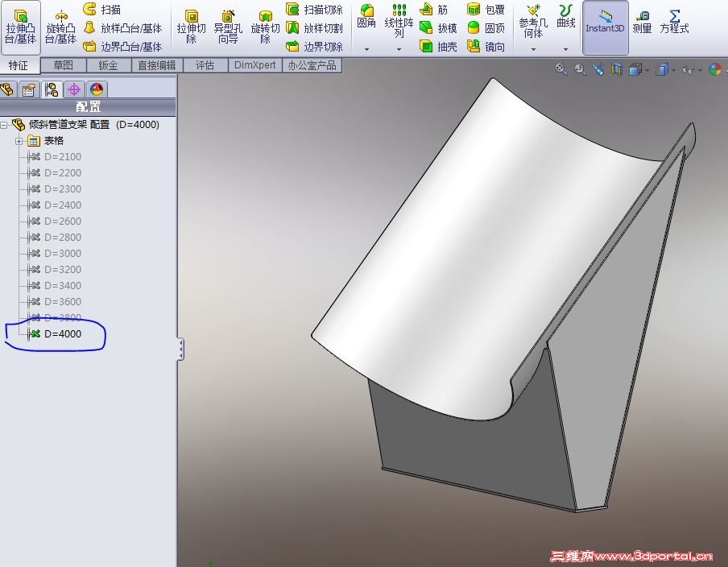The image size is (728, 567).
Task: Select the Rib (筋) tool
Action: (433, 10)
